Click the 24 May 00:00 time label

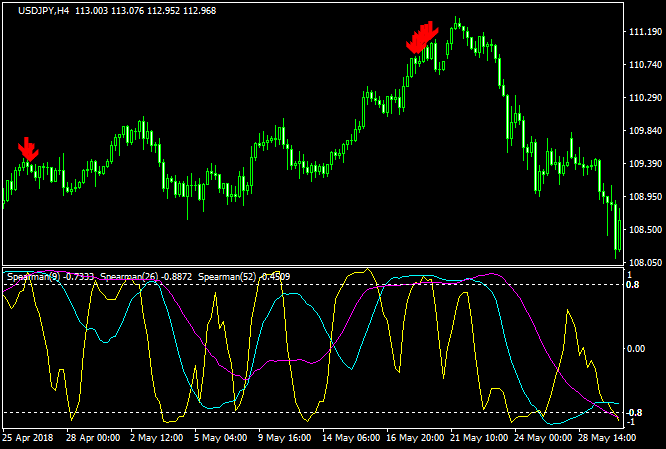point(543,438)
